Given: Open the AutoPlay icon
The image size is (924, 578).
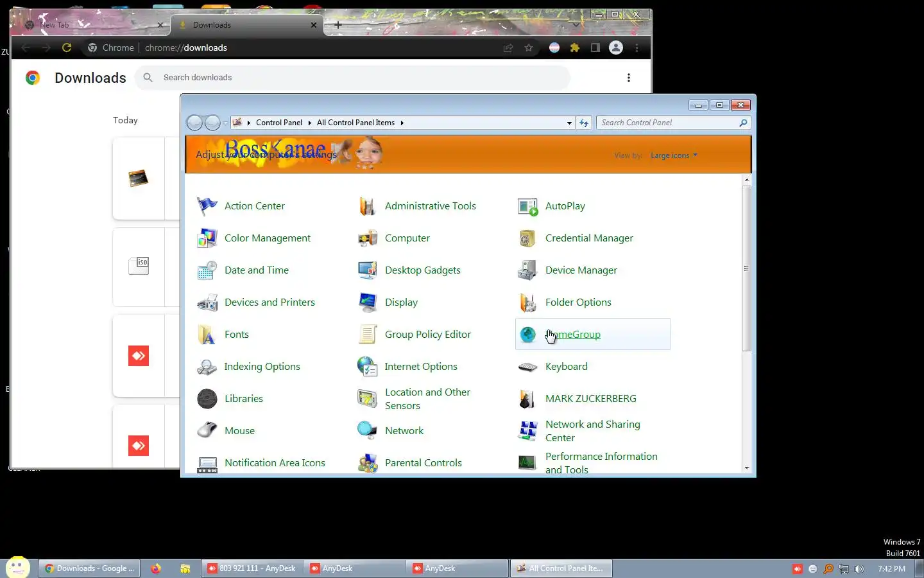Looking at the screenshot, I should point(527,206).
